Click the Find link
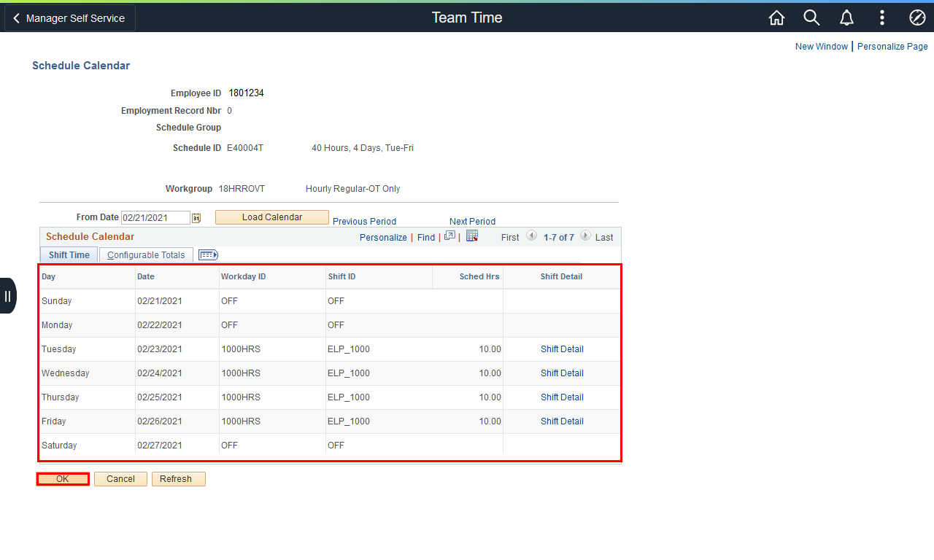Screen dimensions: 934x560 426,238
